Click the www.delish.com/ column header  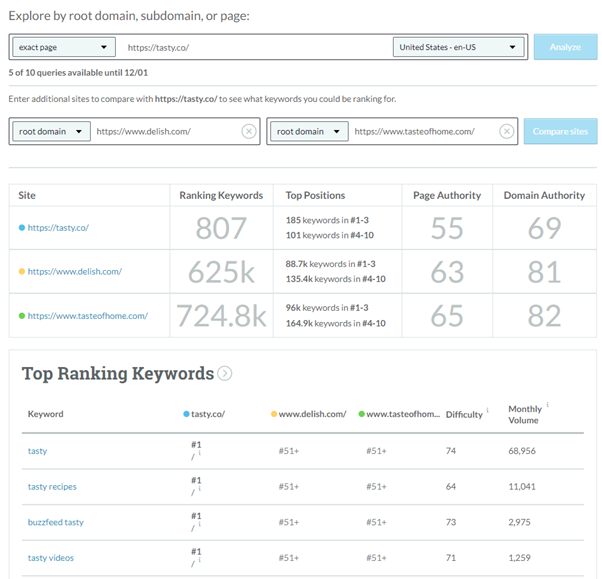pyautogui.click(x=309, y=414)
